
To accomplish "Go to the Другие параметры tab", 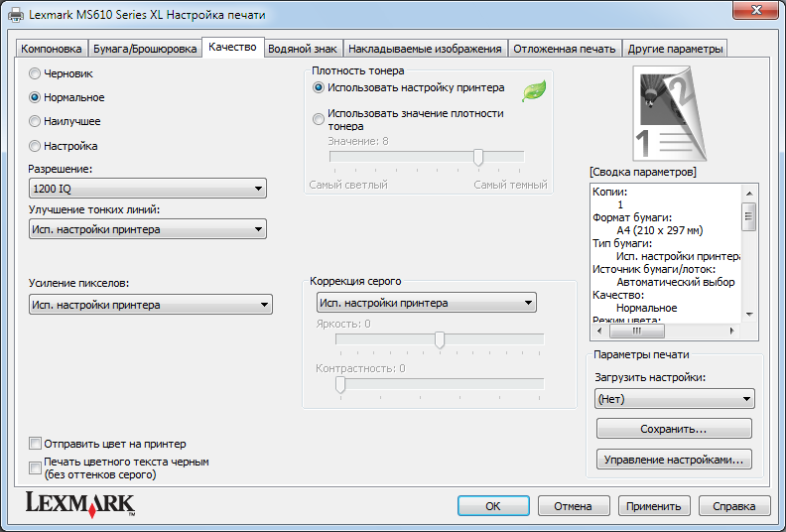I will click(675, 49).
